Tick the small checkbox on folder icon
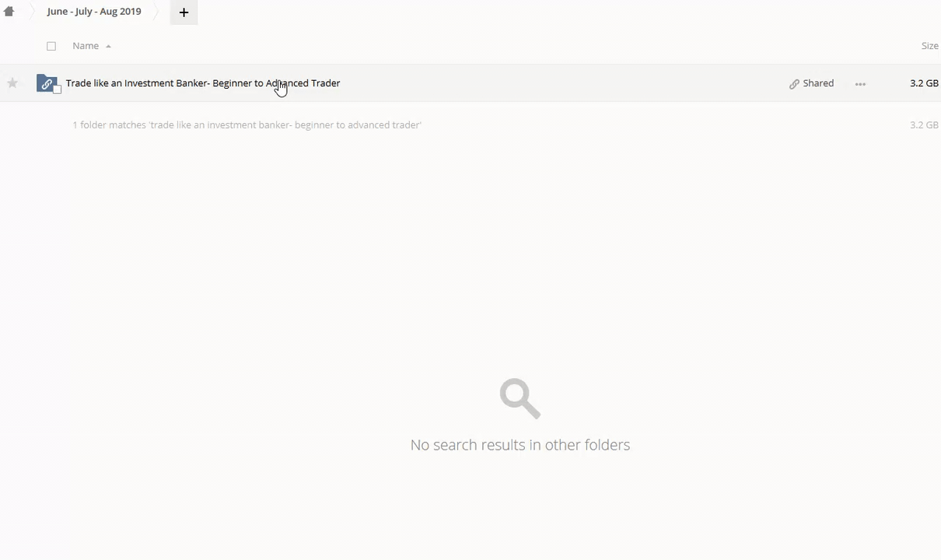 pyautogui.click(x=57, y=90)
